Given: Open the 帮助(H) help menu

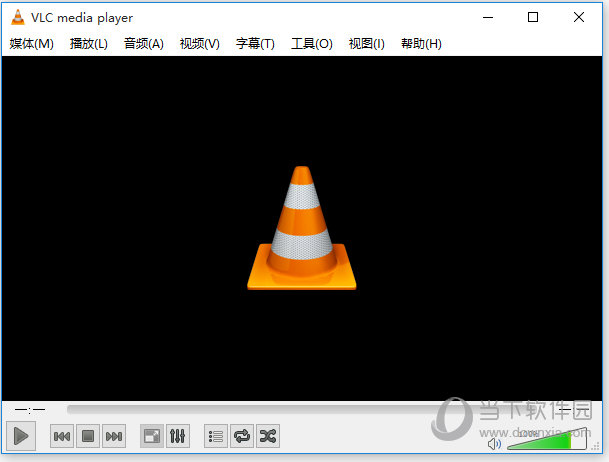Looking at the screenshot, I should (421, 44).
